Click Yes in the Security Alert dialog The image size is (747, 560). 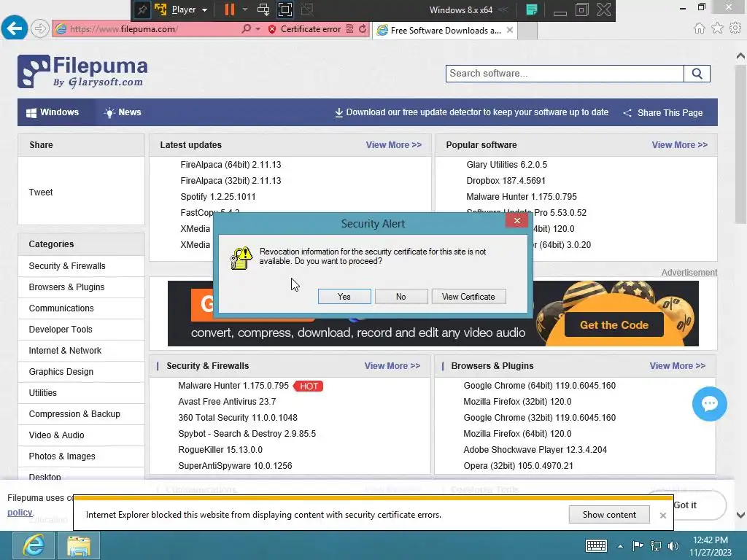pos(344,296)
